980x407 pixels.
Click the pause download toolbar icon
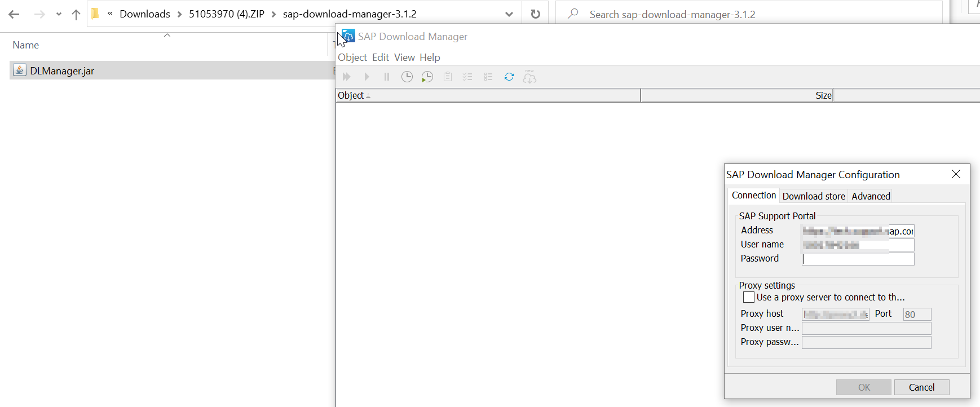387,77
